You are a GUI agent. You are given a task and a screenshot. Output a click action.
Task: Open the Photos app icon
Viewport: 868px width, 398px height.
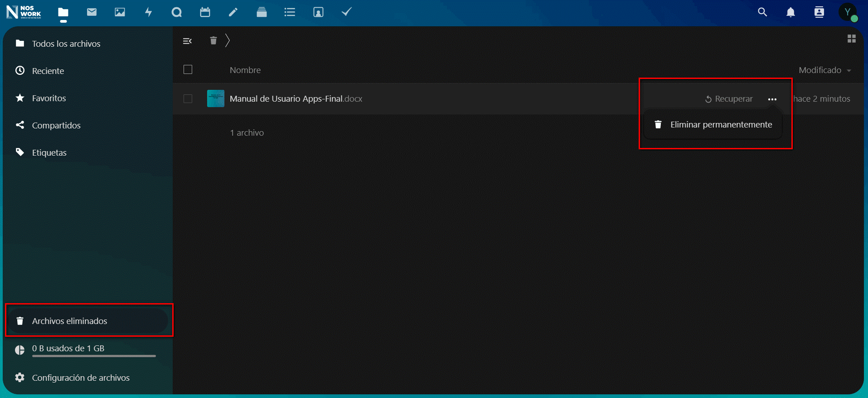pyautogui.click(x=120, y=12)
